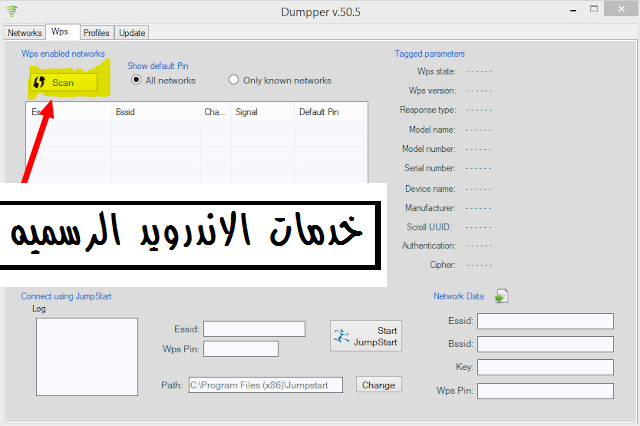Image resolution: width=640 pixels, height=426 pixels.
Task: Click the Wps state value dashes
Action: click(479, 71)
